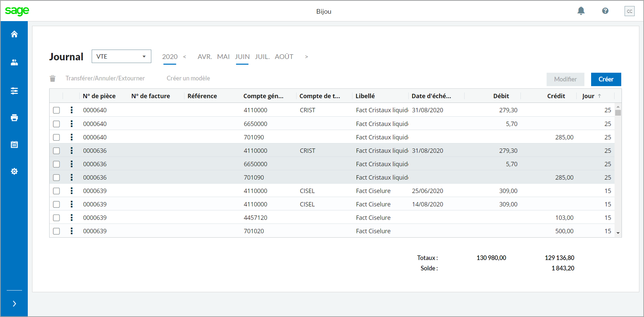Go to next months with right arrow
The height and width of the screenshot is (317, 644).
pyautogui.click(x=306, y=57)
